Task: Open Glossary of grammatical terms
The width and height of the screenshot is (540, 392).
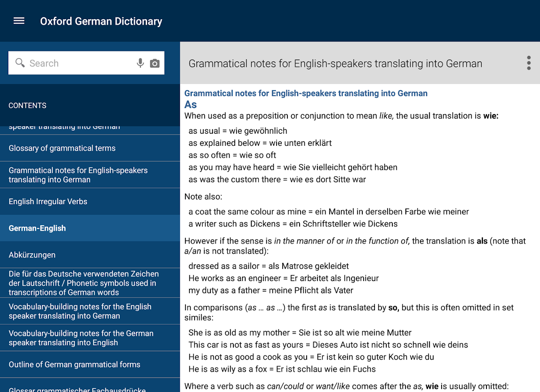Action: click(x=90, y=148)
